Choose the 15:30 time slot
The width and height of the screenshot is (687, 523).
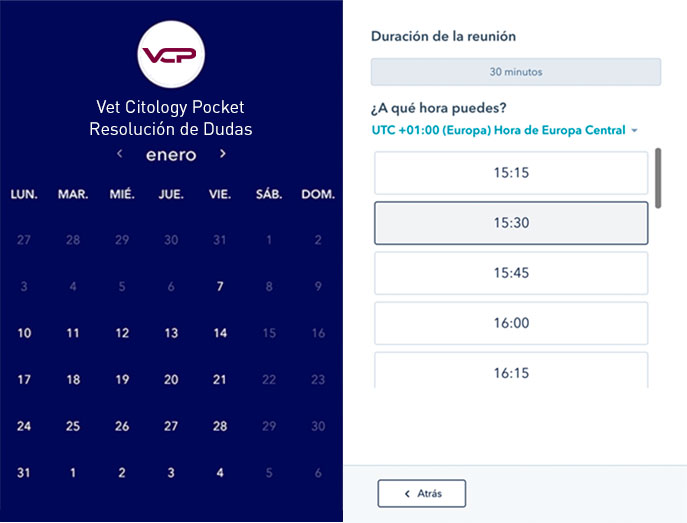tap(511, 223)
